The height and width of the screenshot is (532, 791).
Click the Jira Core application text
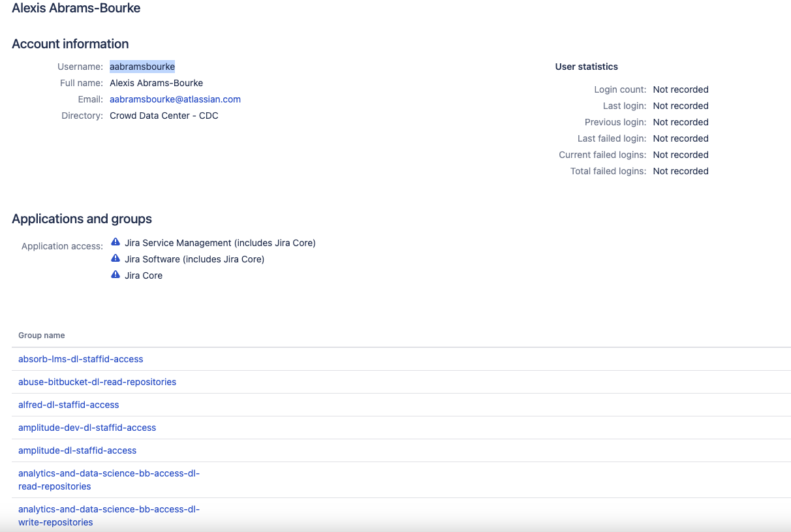pyautogui.click(x=144, y=275)
